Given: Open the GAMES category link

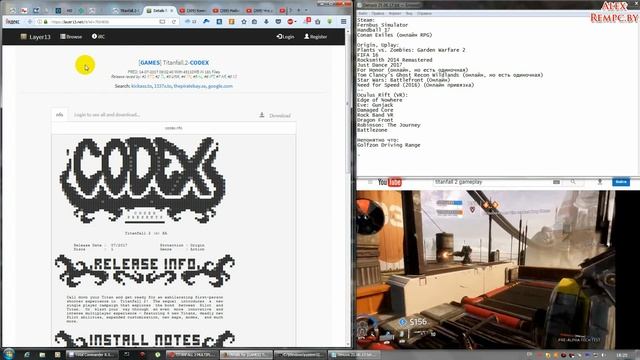Looking at the screenshot, I should click(x=150, y=63).
